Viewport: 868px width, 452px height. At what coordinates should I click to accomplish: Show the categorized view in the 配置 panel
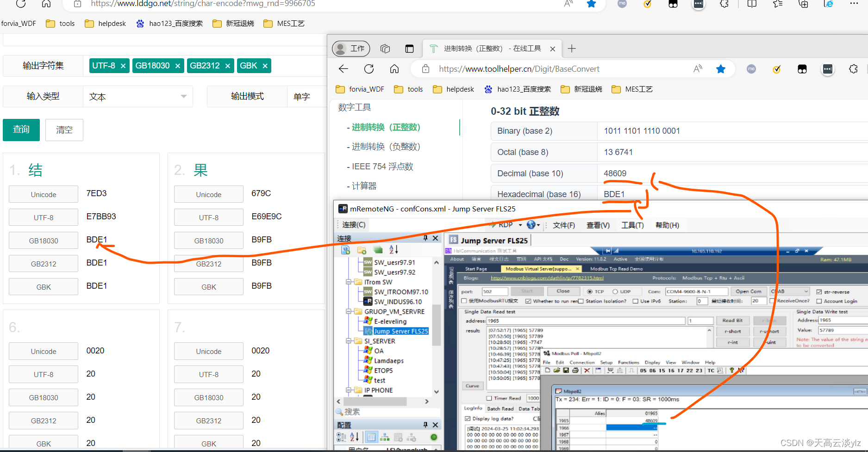(342, 437)
